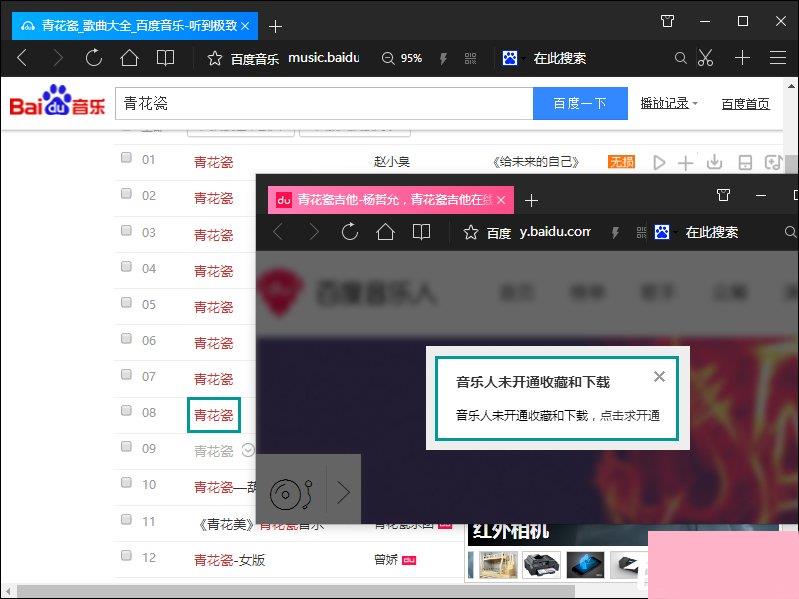Bookmark y.baidu.com page with star
This screenshot has height=599, width=799.
(x=470, y=233)
